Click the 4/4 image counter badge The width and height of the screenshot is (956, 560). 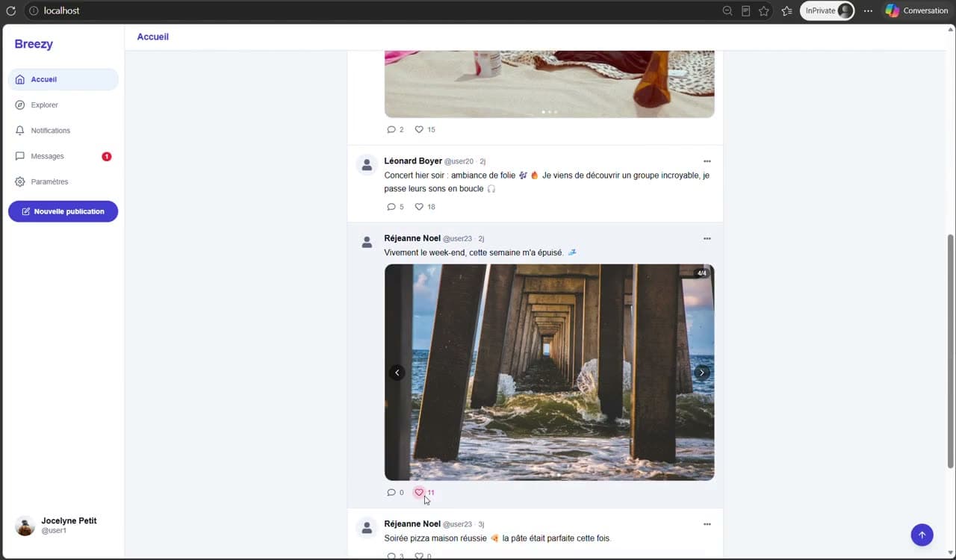(701, 273)
